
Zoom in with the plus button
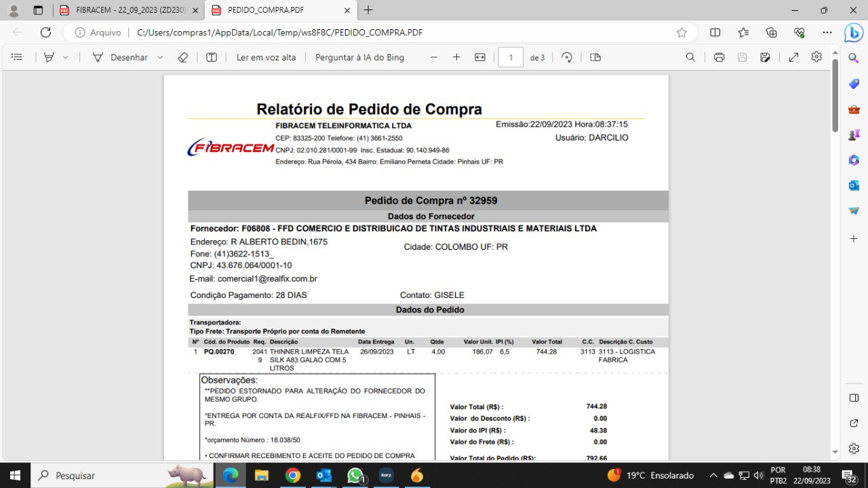tap(456, 58)
